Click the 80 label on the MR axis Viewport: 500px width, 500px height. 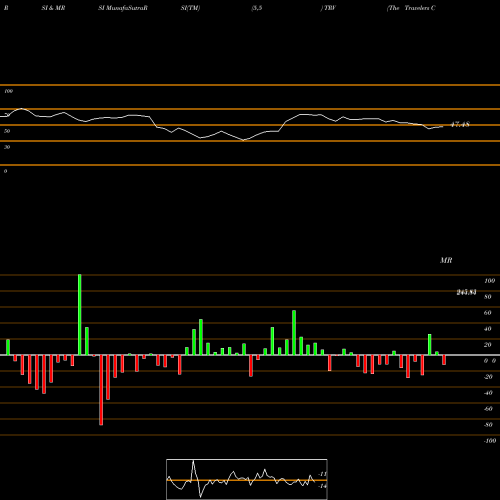(487, 297)
